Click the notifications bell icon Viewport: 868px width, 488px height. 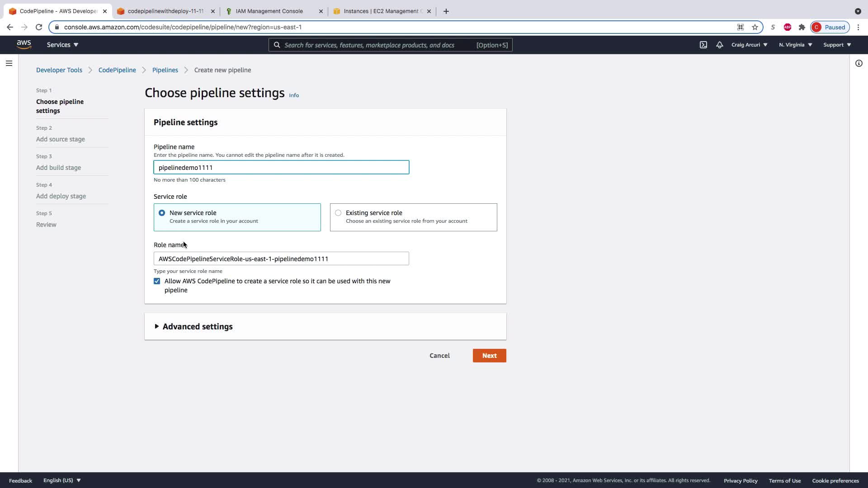point(719,45)
